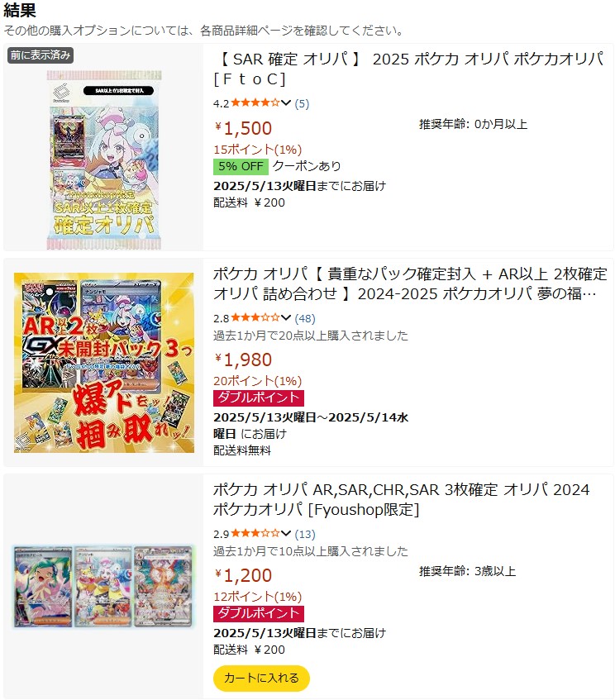Click the green 5% OFF coupon badge
This screenshot has height=700, width=615.
tap(241, 166)
